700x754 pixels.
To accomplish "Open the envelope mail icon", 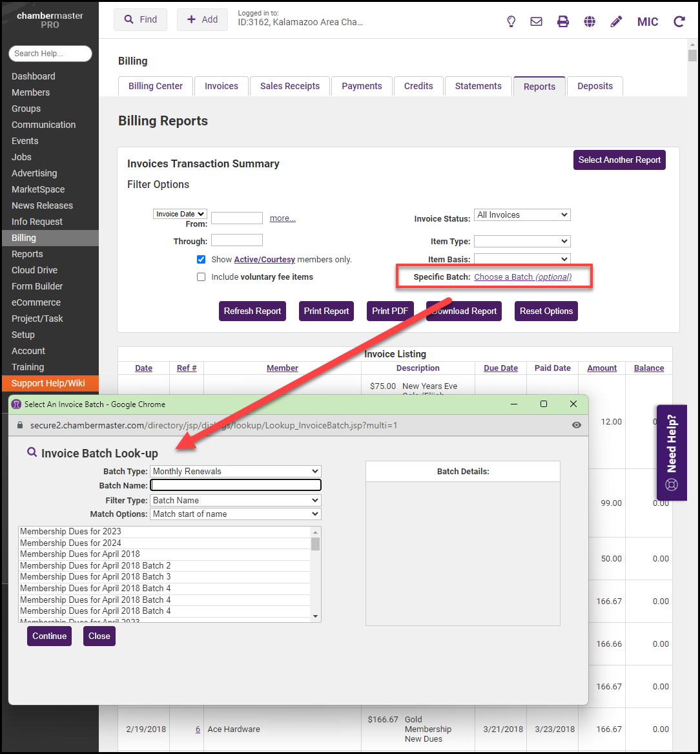I will coord(536,21).
